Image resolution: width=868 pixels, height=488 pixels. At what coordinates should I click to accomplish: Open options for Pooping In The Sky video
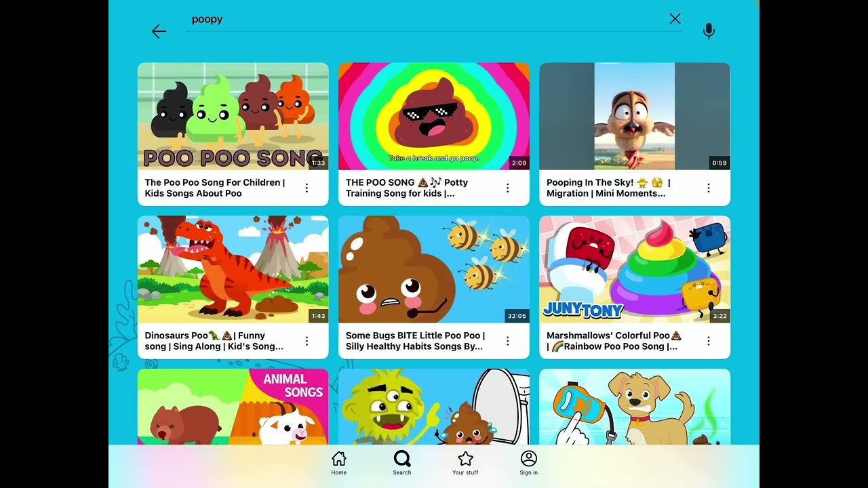[x=709, y=188]
